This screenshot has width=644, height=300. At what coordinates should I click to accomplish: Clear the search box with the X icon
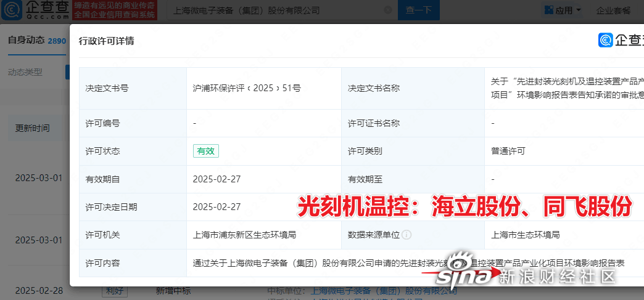pyautogui.click(x=387, y=10)
